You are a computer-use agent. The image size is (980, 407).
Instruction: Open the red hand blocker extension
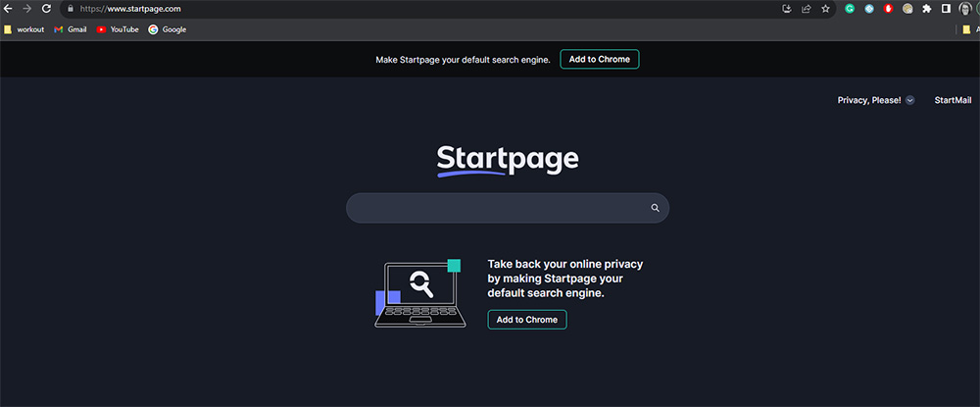888,9
